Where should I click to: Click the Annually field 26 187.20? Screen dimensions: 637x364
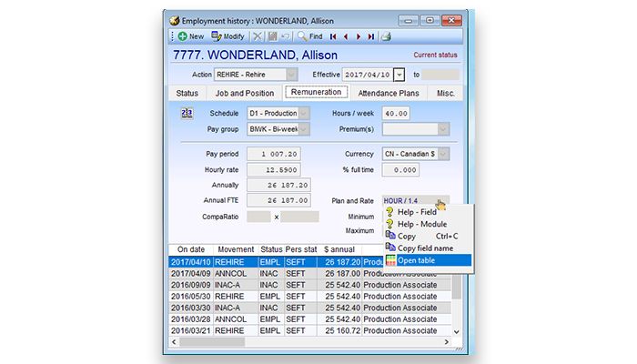[278, 185]
